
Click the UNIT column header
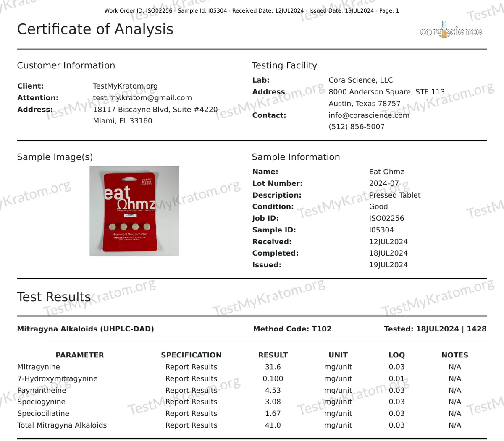(338, 355)
